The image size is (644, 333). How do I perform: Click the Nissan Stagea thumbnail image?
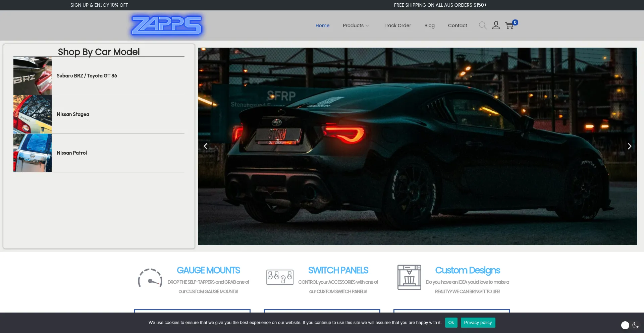point(33,114)
